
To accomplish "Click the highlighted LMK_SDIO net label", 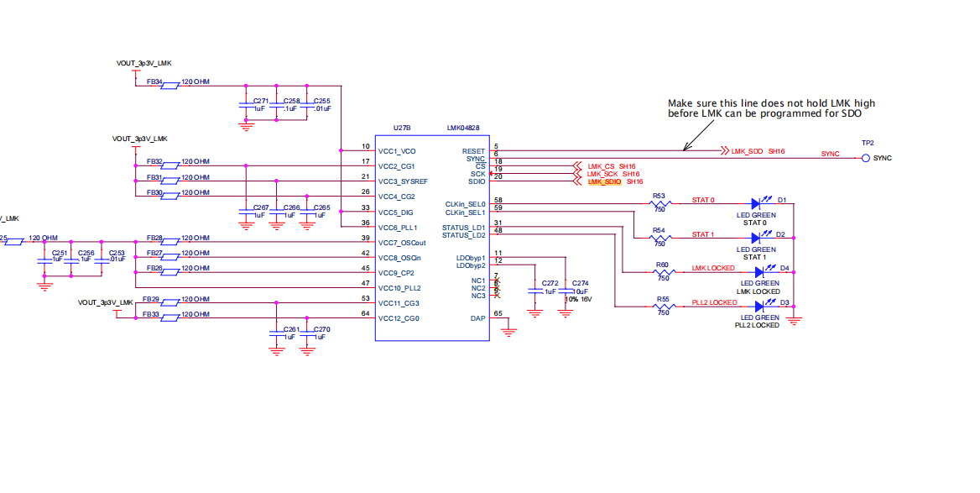I will click(x=604, y=181).
